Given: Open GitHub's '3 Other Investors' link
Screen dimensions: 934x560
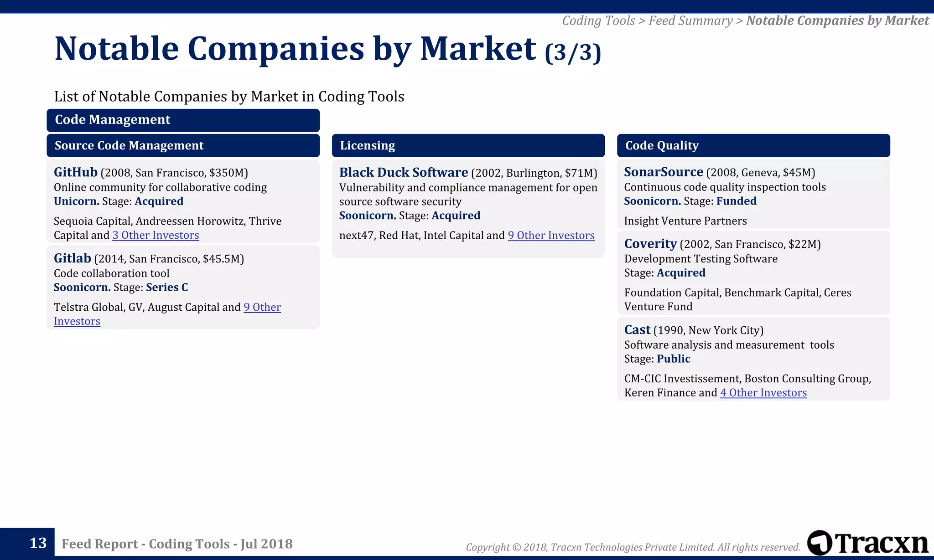Looking at the screenshot, I should 156,235.
